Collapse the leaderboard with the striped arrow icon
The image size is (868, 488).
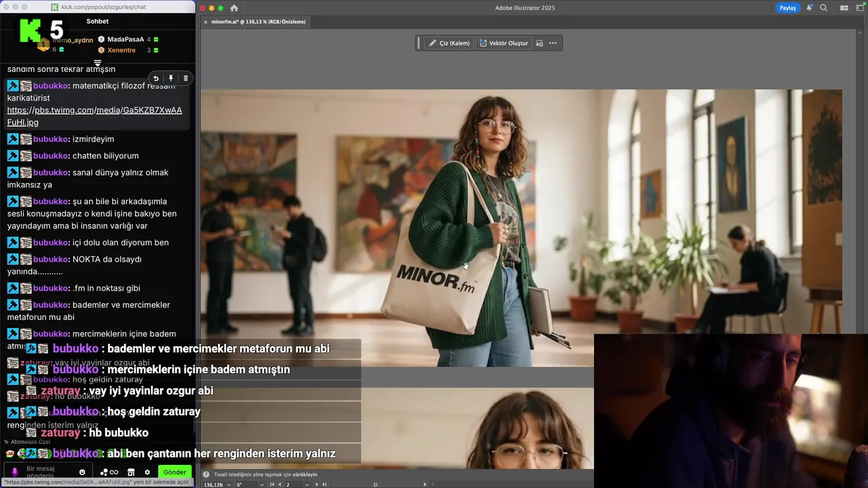pyautogui.click(x=98, y=63)
